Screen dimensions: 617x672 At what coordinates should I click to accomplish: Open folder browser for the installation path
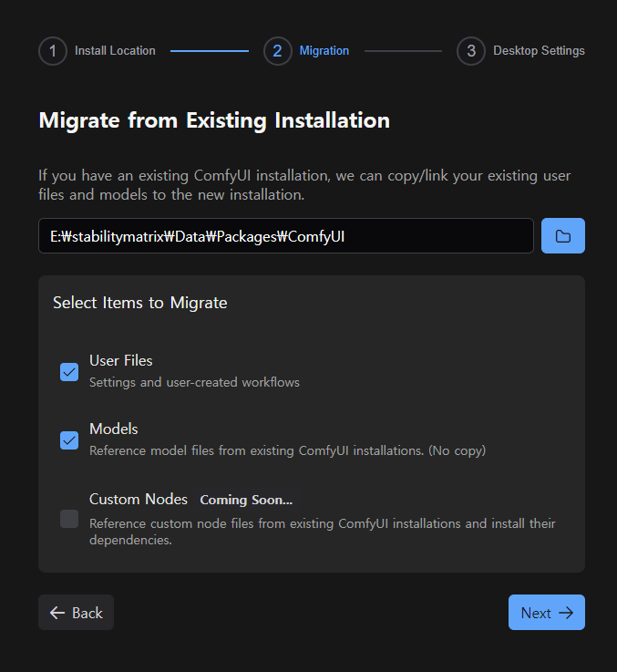pyautogui.click(x=562, y=236)
